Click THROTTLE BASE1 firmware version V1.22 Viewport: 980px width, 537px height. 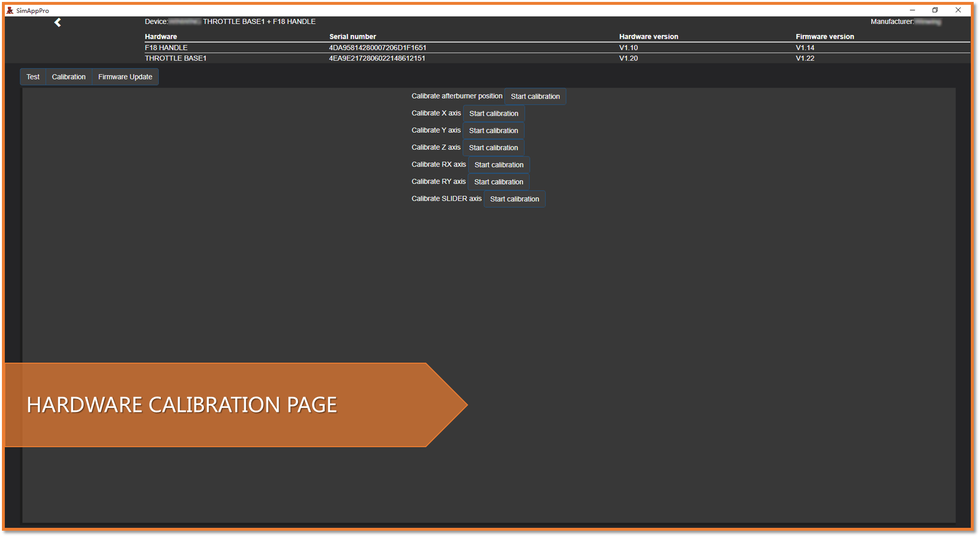[x=805, y=58]
